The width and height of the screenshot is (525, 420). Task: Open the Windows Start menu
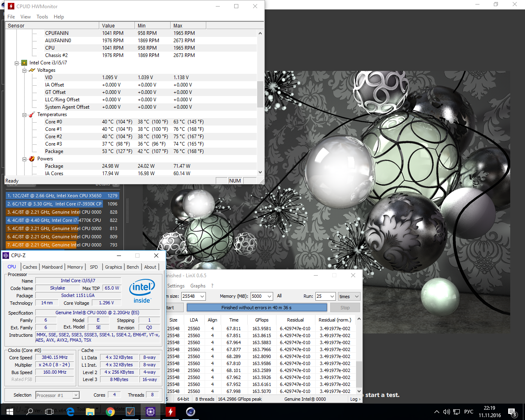click(10, 412)
